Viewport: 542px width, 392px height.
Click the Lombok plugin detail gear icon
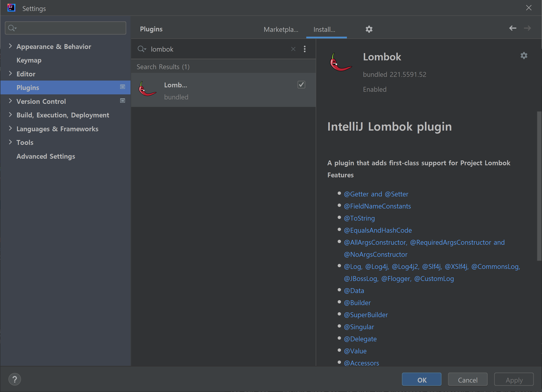click(524, 56)
